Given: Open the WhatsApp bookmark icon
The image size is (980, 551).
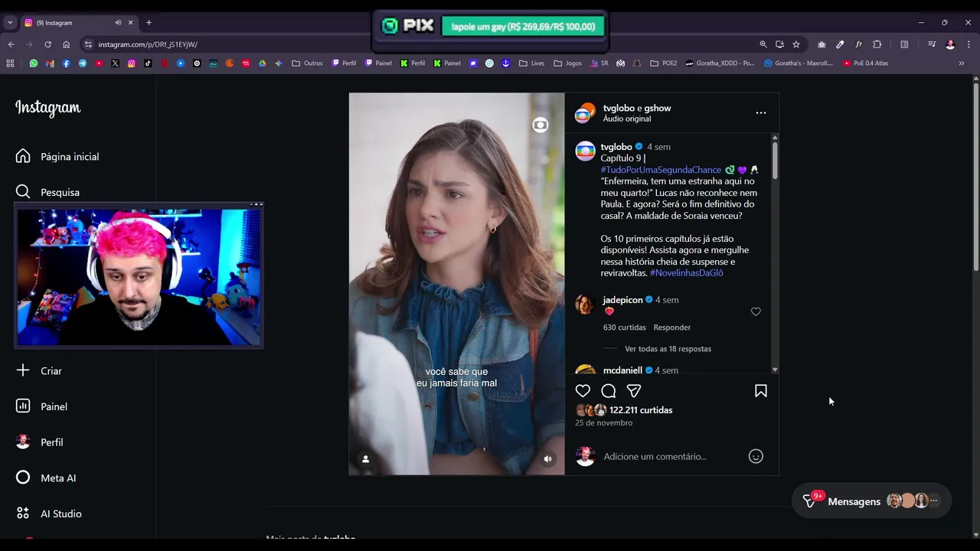Looking at the screenshot, I should click(x=33, y=64).
